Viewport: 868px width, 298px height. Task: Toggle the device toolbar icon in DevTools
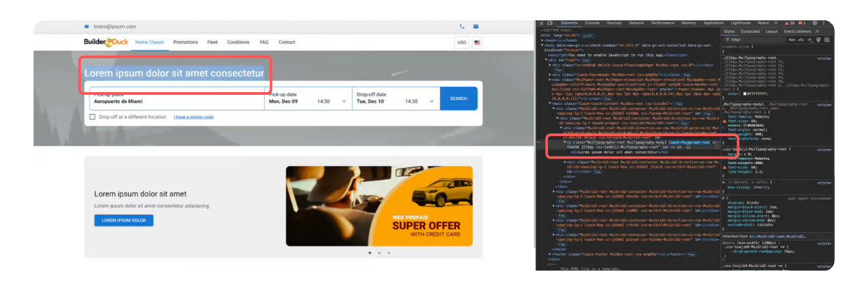pyautogui.click(x=550, y=22)
